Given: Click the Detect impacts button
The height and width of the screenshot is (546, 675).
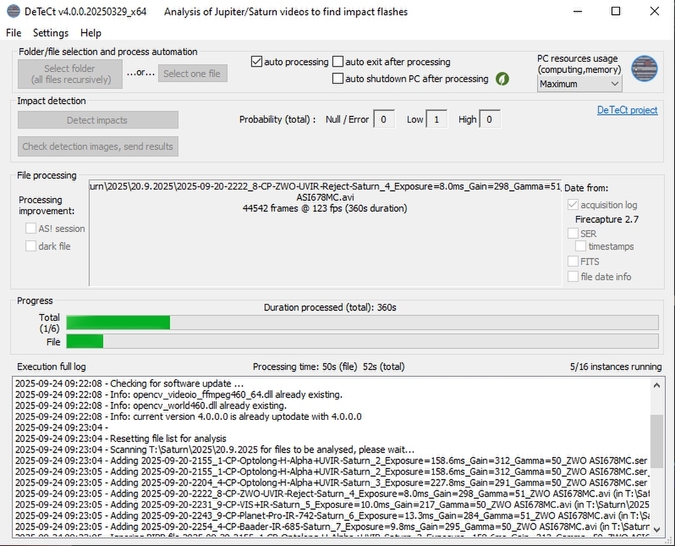Looking at the screenshot, I should click(x=97, y=120).
